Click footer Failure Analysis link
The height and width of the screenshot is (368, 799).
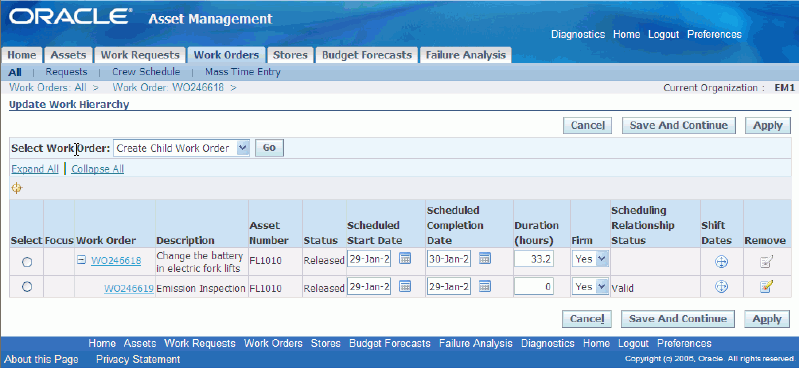[x=476, y=344]
